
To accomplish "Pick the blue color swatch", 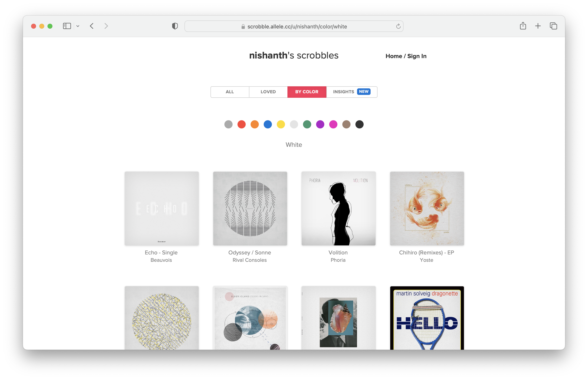I will 268,124.
